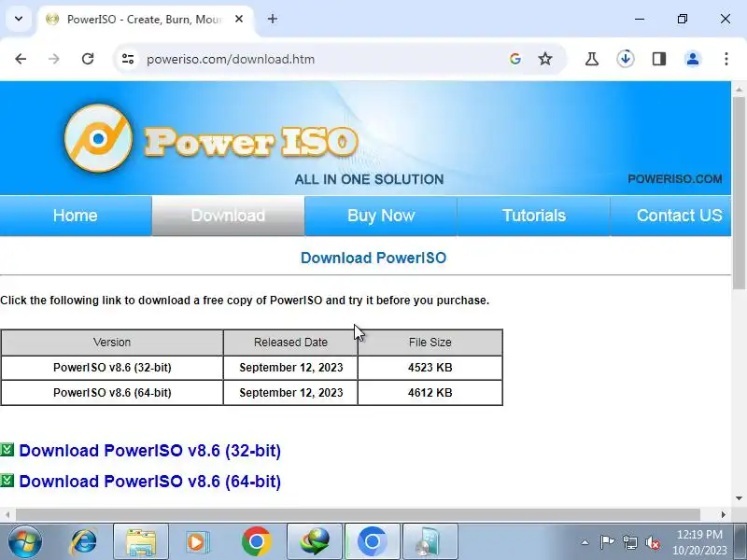Open the disc program taskbar icon
The image size is (747, 560).
[x=430, y=542]
